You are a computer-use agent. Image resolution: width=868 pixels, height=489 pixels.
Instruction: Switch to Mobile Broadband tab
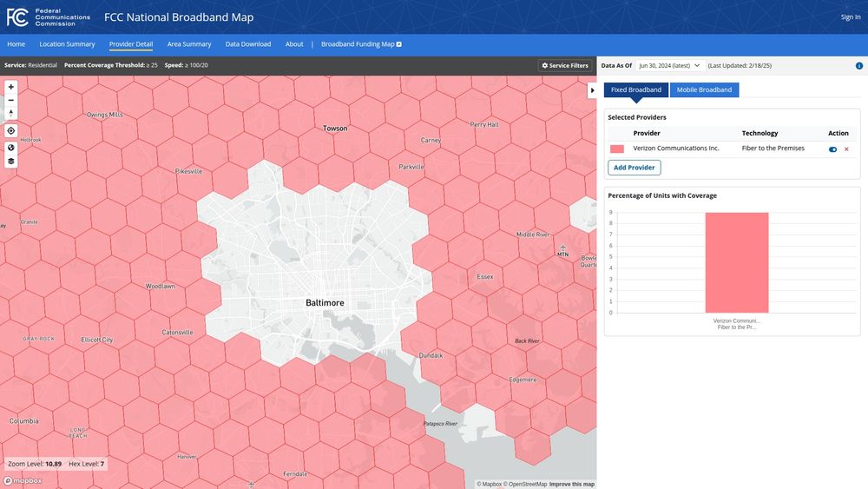click(704, 89)
